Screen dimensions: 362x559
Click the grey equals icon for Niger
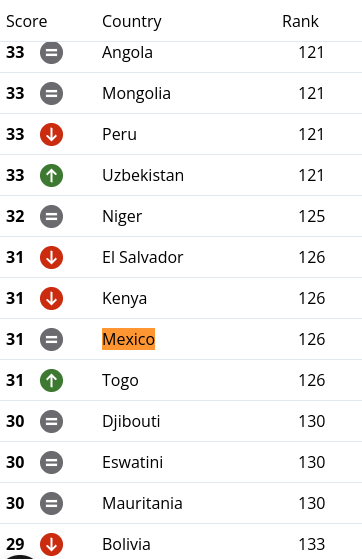coord(51,216)
